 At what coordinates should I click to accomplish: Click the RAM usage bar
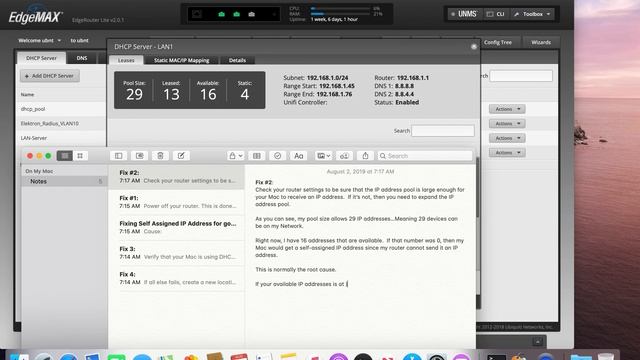click(x=341, y=13)
